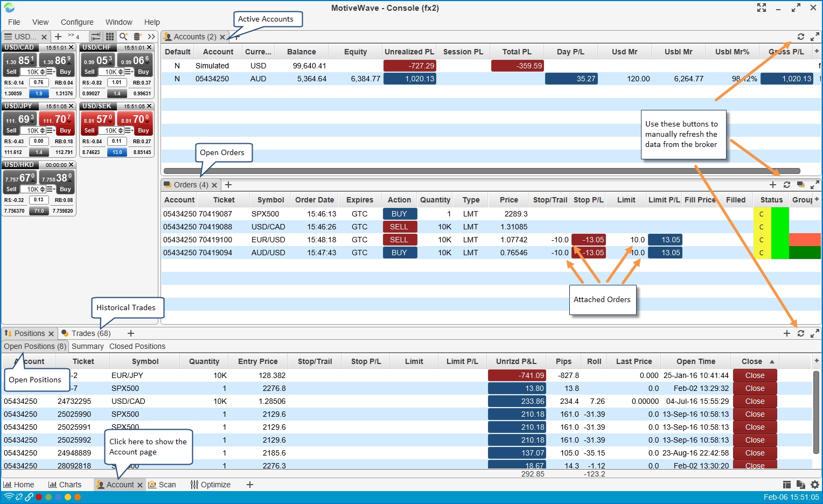Adjust USD/HKD 10K quantity stepper
The image size is (823, 504).
43,189
